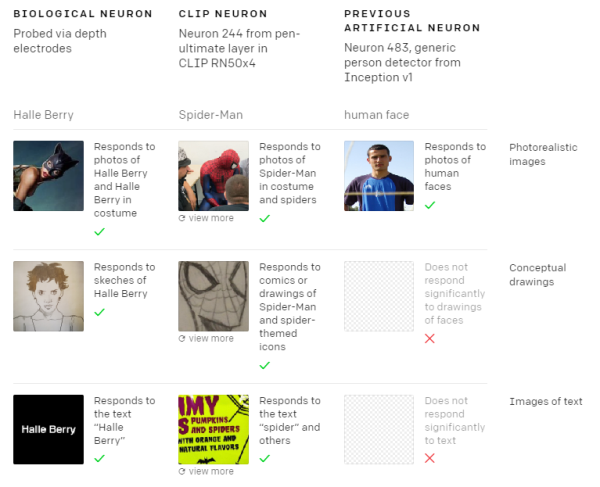Click green checkmark under Halle Berry photos

(100, 232)
